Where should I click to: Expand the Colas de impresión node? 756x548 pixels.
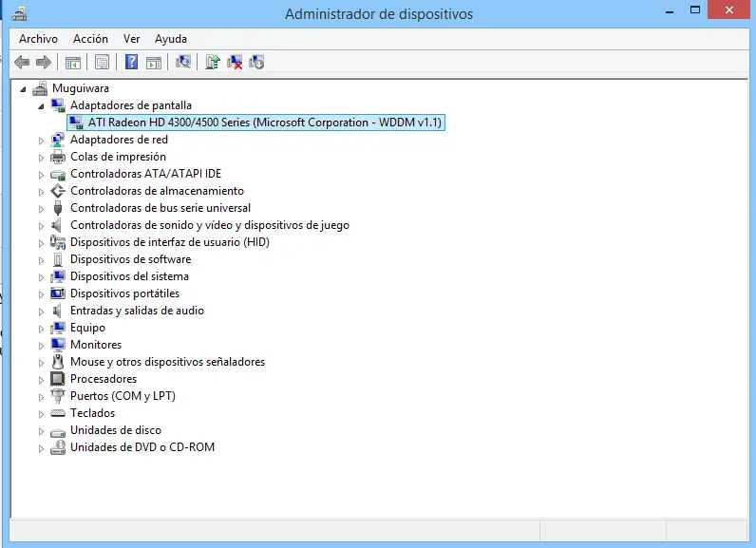(x=41, y=158)
